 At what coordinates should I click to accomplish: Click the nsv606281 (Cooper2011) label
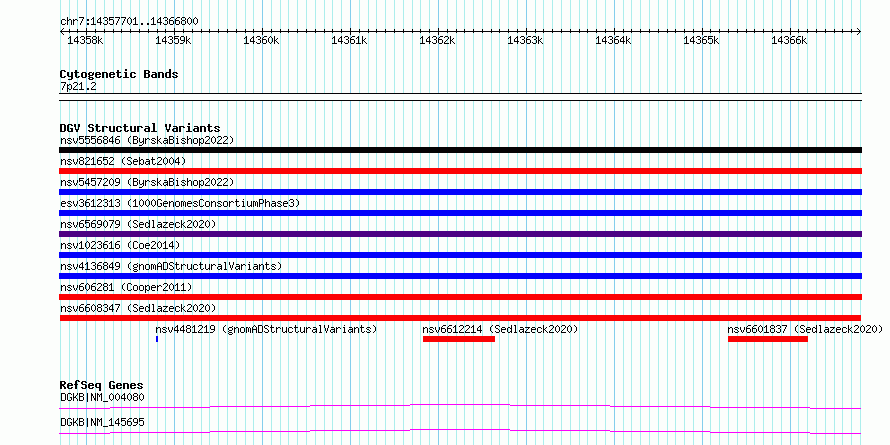coord(126,287)
